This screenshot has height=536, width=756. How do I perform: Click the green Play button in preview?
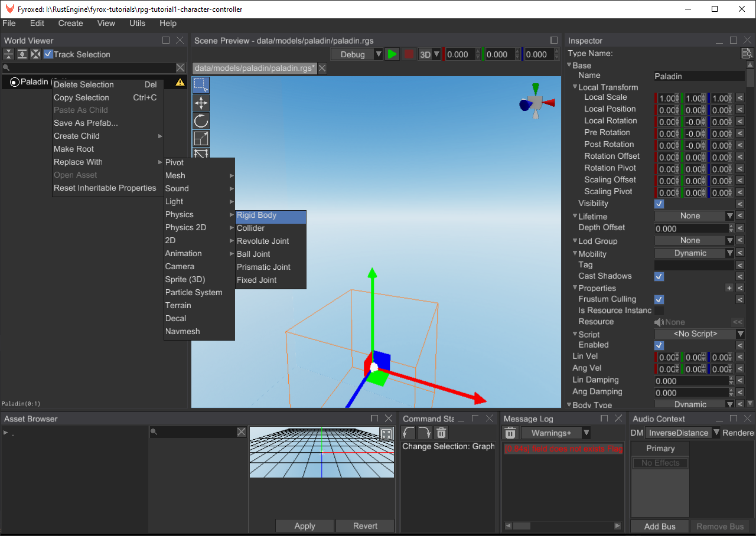392,54
